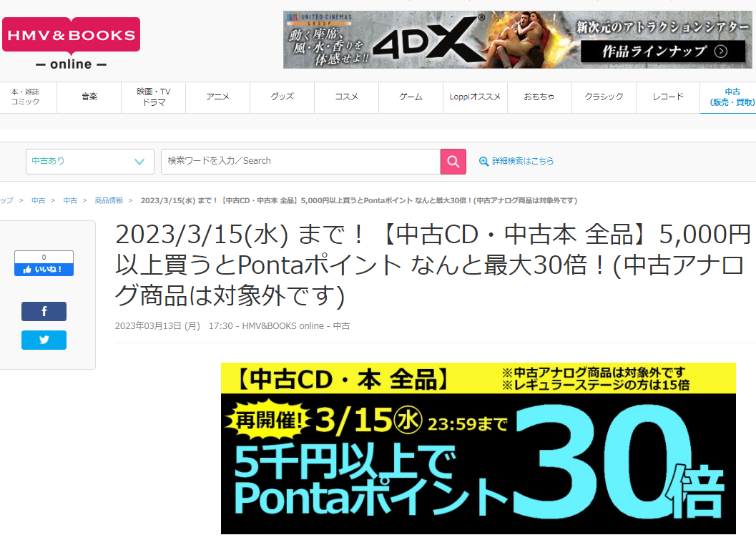The image size is (756, 540).
Task: Click the pink search magnifier button
Action: pyautogui.click(x=453, y=162)
